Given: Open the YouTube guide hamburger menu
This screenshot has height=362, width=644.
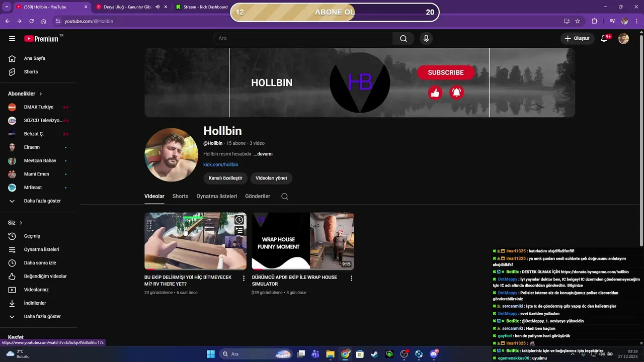Looking at the screenshot, I should [12, 39].
